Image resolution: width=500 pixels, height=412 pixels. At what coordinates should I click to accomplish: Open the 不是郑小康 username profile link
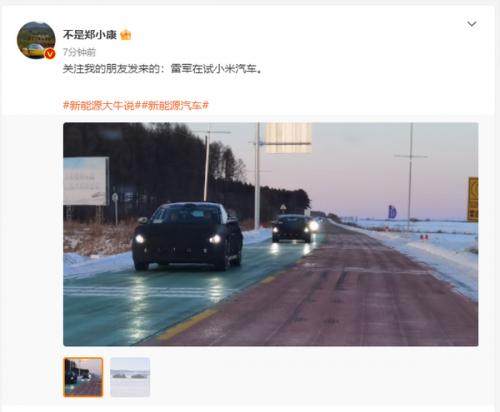pyautogui.click(x=90, y=35)
